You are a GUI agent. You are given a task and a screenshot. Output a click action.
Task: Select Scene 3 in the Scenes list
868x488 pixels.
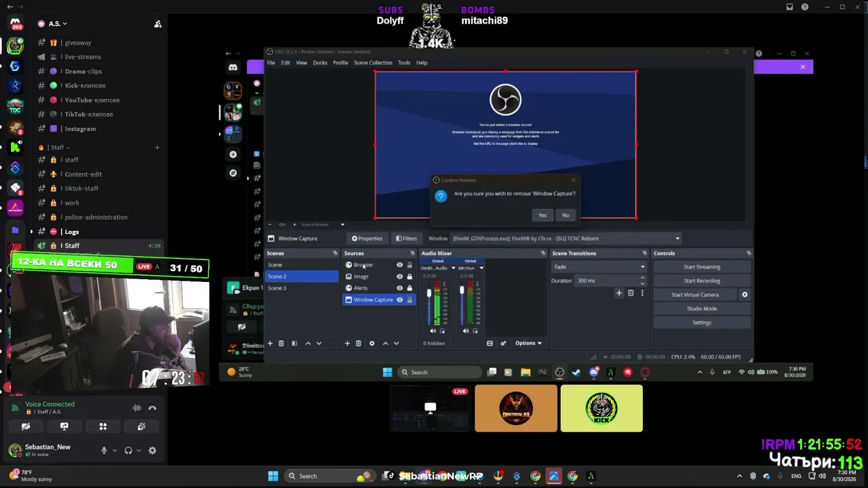302,288
